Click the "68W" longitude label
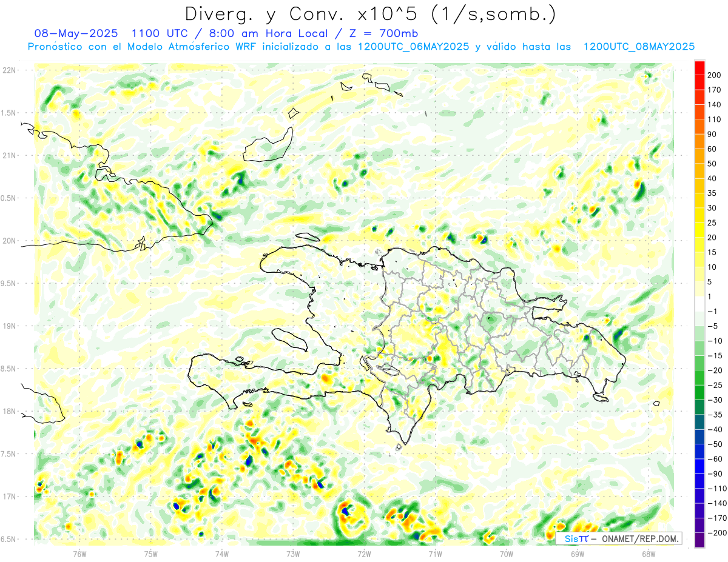The image size is (728, 562). coord(649,553)
